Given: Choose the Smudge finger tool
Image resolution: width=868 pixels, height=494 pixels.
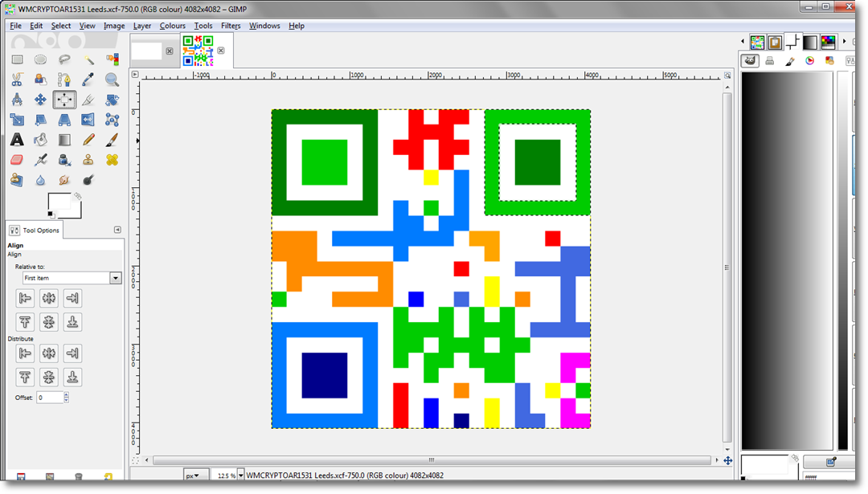Looking at the screenshot, I should pyautogui.click(x=64, y=180).
